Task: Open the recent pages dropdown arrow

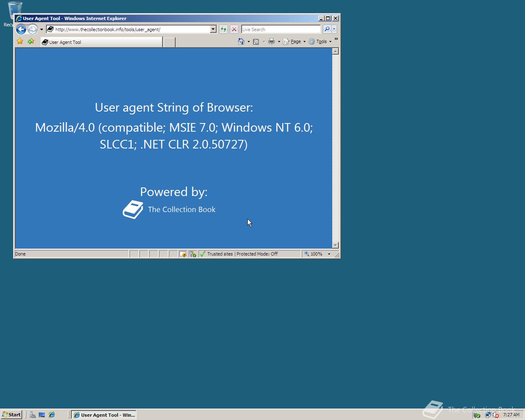Action: tap(41, 30)
